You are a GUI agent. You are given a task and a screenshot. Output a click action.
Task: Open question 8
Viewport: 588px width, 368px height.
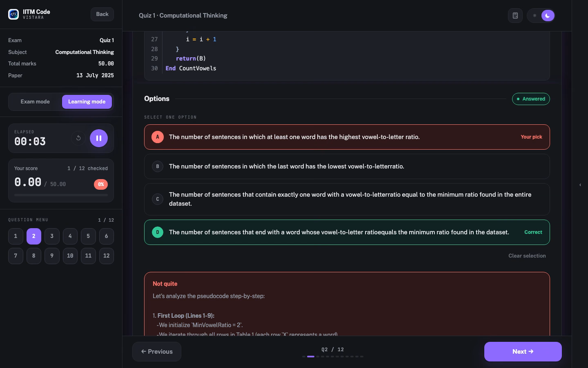pos(34,256)
